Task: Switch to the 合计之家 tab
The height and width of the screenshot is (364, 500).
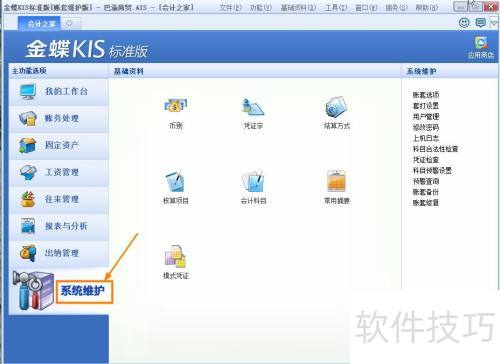Action: point(39,24)
